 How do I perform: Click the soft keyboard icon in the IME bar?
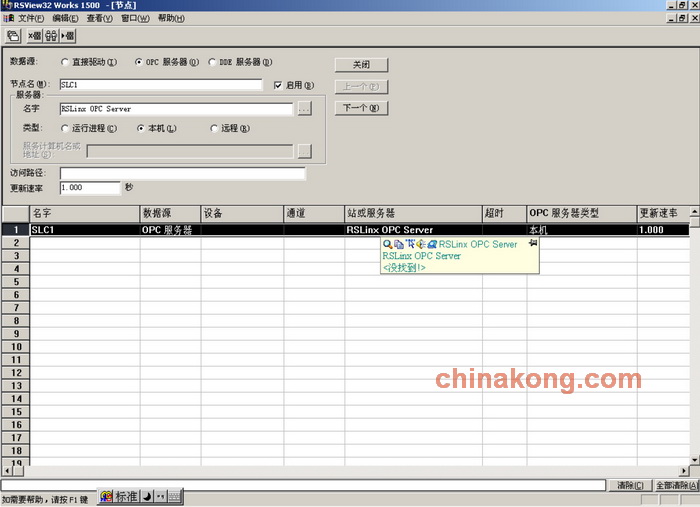pos(175,496)
